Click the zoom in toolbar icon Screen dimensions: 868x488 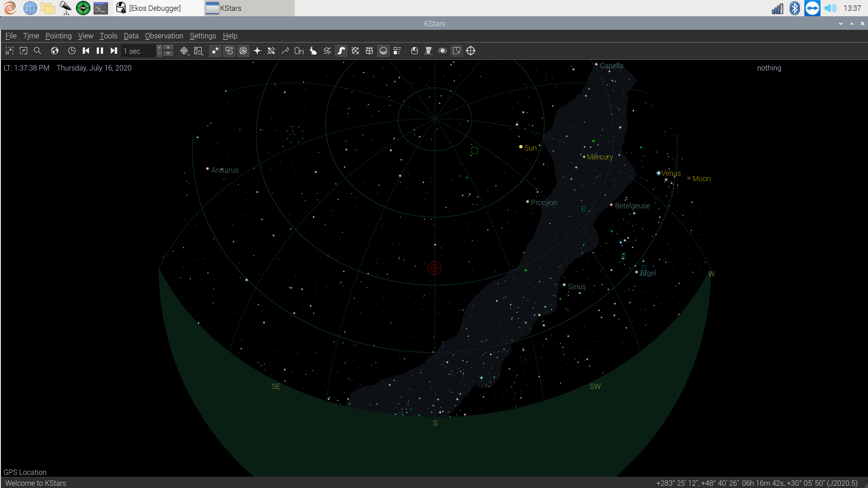click(9, 51)
